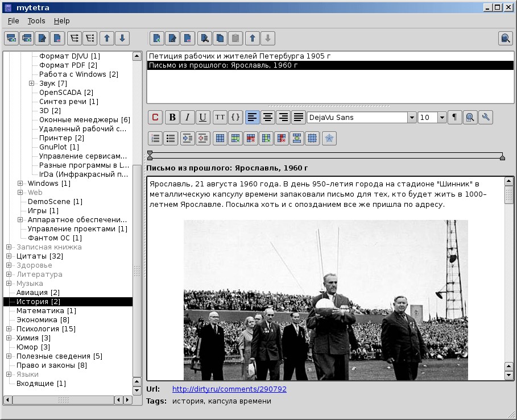Screen dimensions: 517x420
Task: Toggle italic formatting
Action: pyautogui.click(x=187, y=118)
